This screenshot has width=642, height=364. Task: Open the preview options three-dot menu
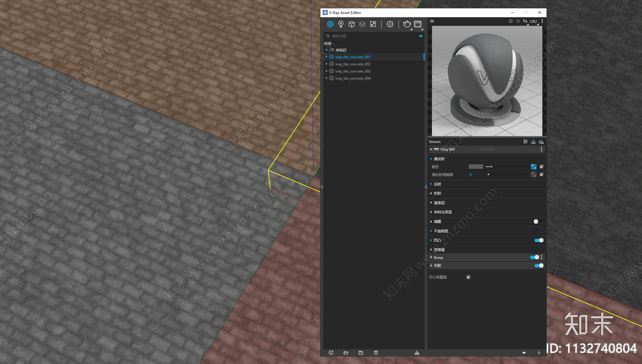(542, 21)
